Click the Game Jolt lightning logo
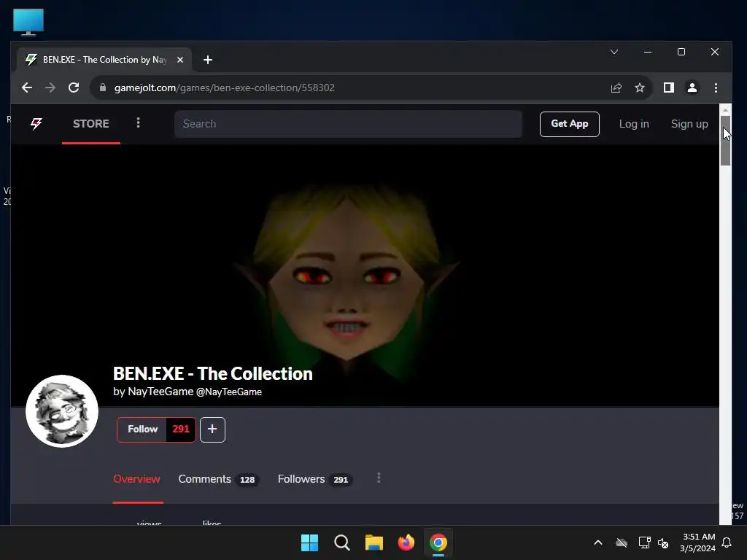This screenshot has height=560, width=747. tap(36, 124)
